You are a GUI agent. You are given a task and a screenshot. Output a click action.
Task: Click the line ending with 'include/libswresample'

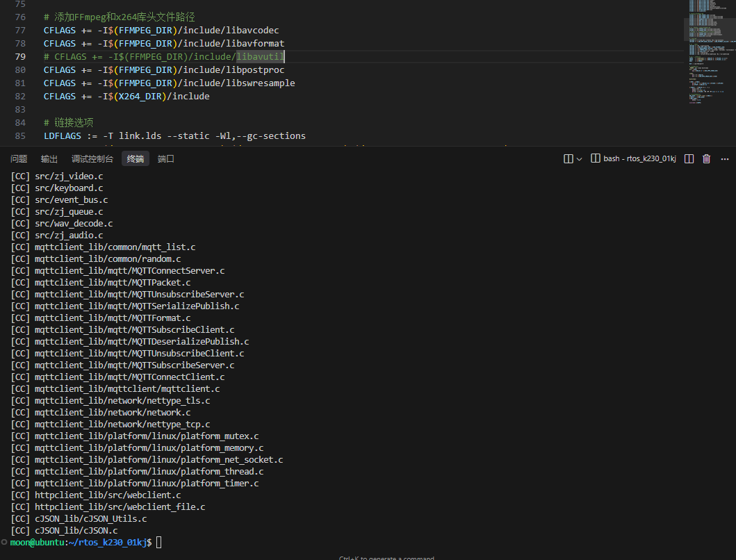click(x=170, y=83)
